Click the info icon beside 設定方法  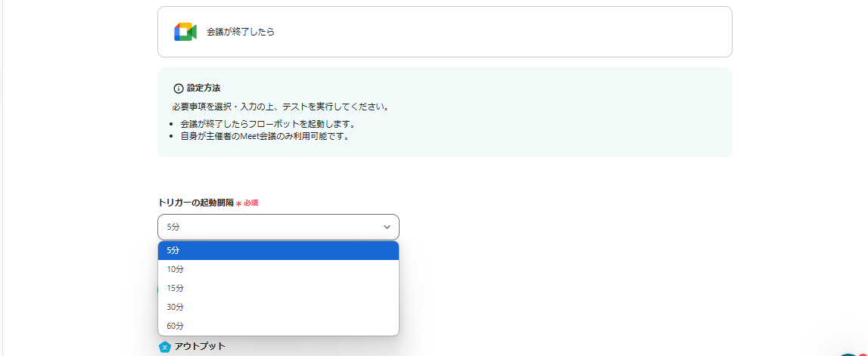[179, 88]
